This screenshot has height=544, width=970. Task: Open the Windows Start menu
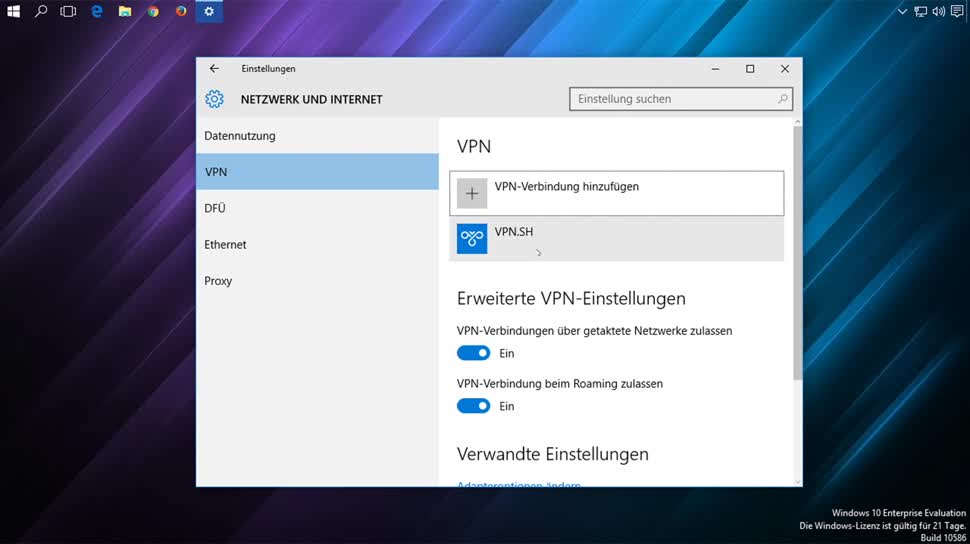click(x=13, y=11)
